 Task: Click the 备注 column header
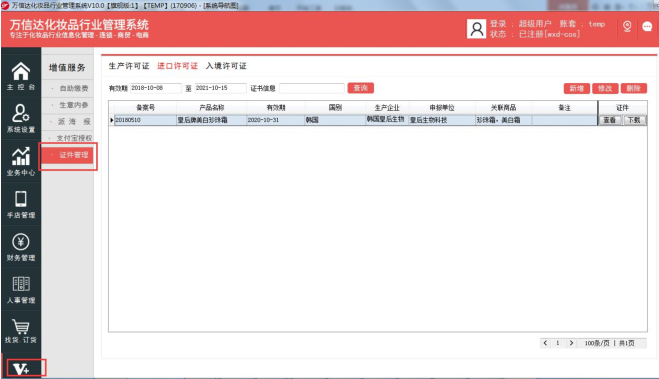pyautogui.click(x=564, y=108)
